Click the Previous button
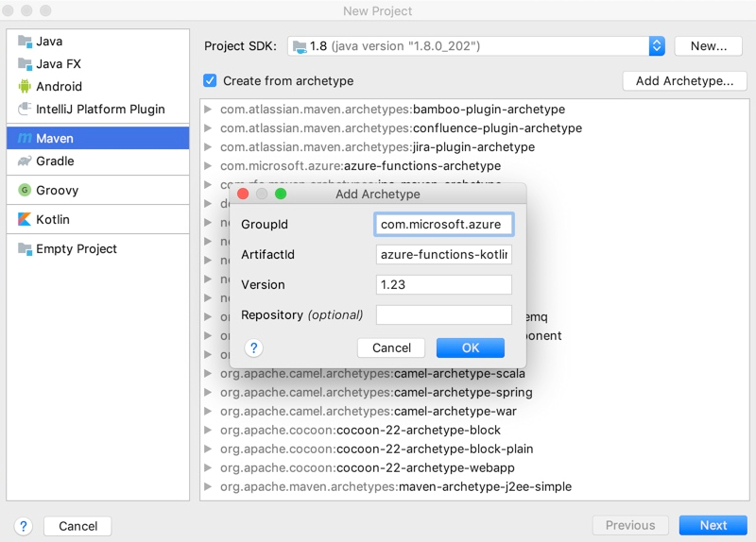Image resolution: width=756 pixels, height=542 pixels. 630,526
